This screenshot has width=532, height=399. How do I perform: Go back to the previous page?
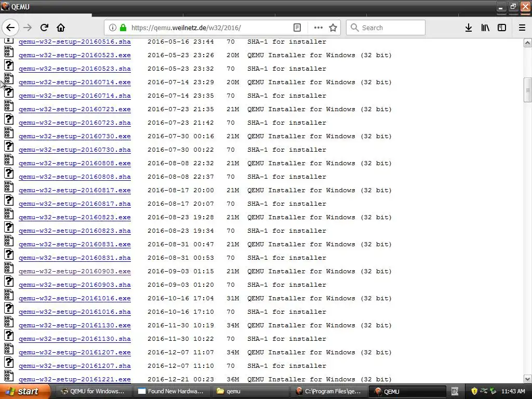click(x=10, y=28)
